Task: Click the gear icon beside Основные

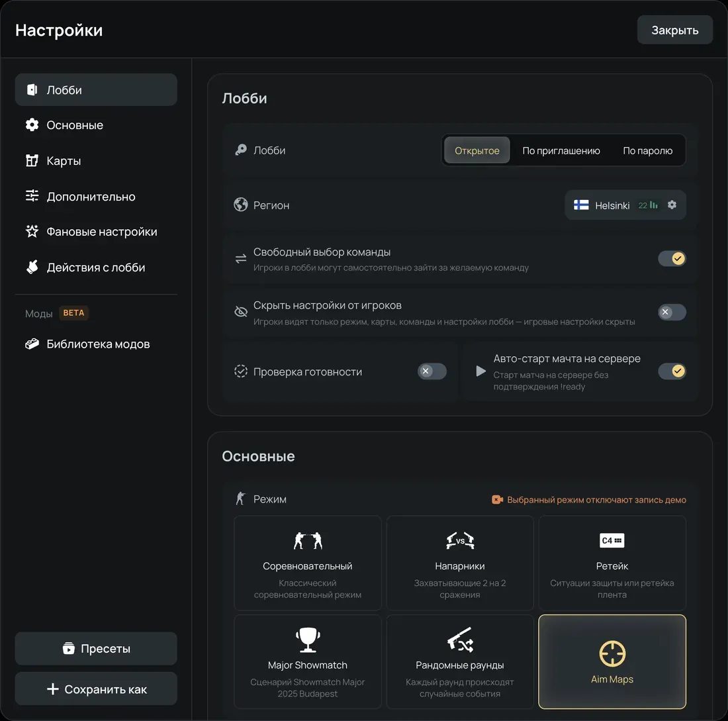Action: point(32,125)
